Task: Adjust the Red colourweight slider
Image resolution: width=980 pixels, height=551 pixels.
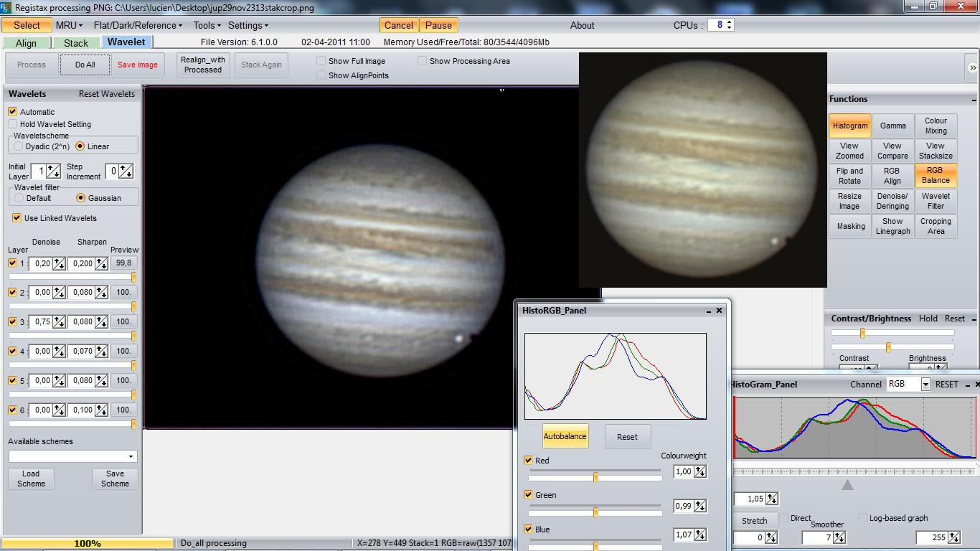Action: 595,477
